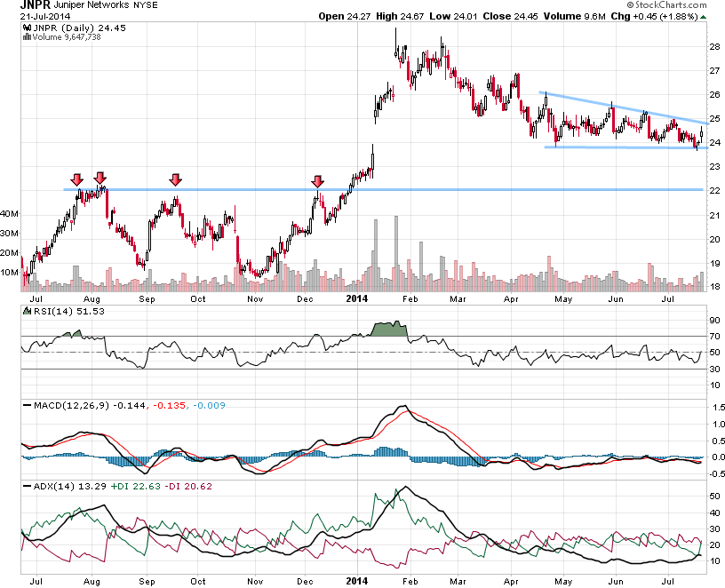Image resolution: width=725 pixels, height=588 pixels.
Task: Click the 10M volume axis label
Action: tap(9, 273)
